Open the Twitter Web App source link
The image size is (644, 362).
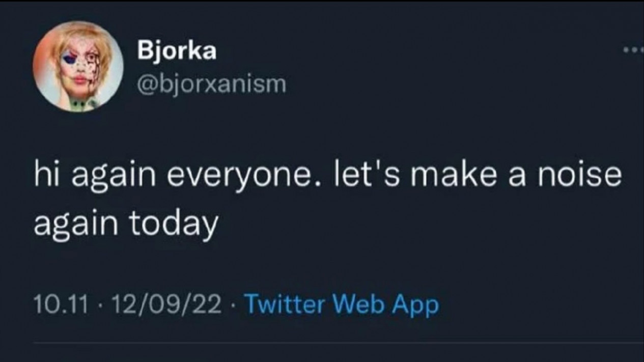[342, 304]
